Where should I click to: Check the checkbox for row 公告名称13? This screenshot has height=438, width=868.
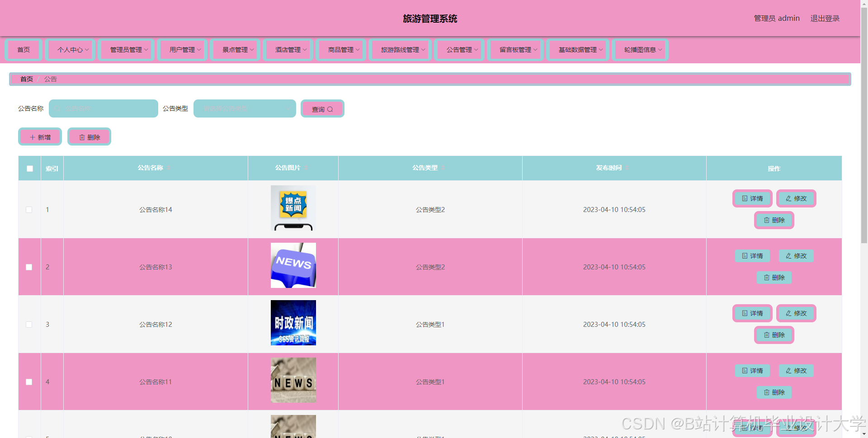[29, 267]
